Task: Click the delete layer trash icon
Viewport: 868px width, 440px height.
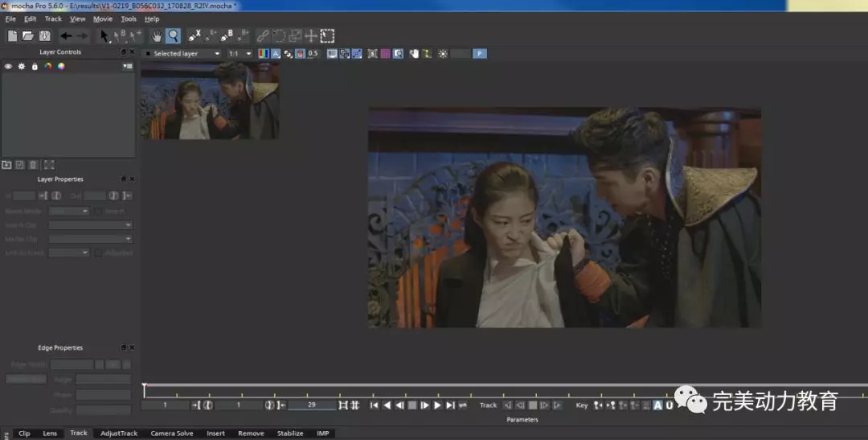Action: [33, 165]
